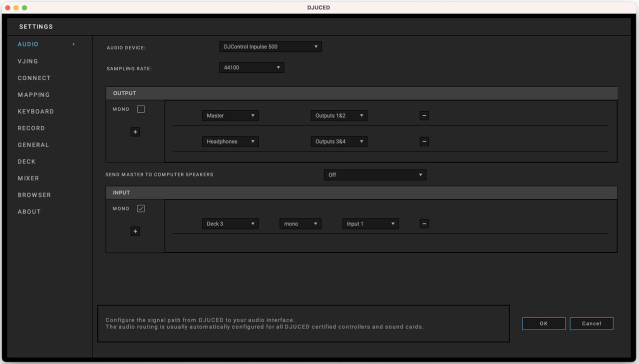Open the Connect settings category
Viewport: 639px width, 364px height.
click(x=34, y=78)
